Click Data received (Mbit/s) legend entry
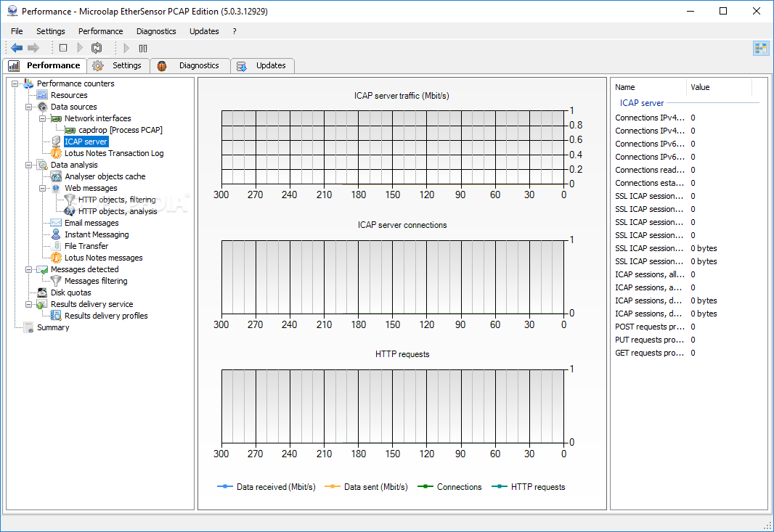This screenshot has height=532, width=774. pos(266,487)
